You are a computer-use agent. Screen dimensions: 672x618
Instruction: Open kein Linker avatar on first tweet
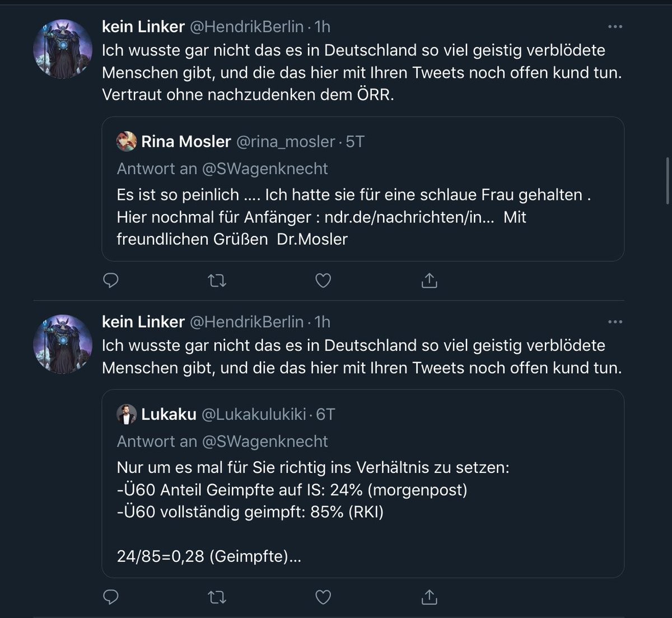coord(63,49)
